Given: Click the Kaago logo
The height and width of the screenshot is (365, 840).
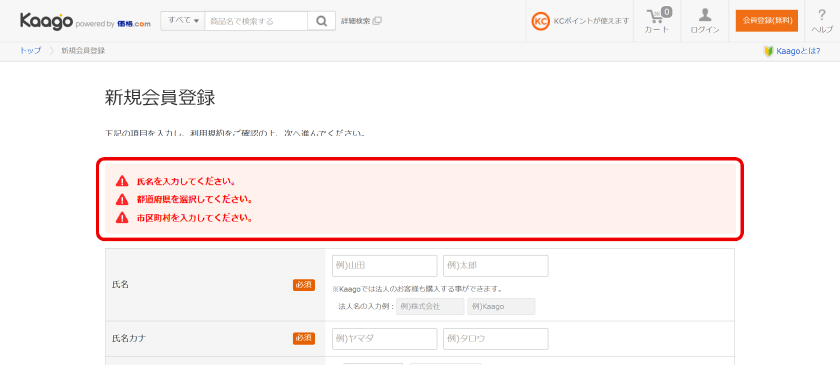Looking at the screenshot, I should (x=46, y=21).
